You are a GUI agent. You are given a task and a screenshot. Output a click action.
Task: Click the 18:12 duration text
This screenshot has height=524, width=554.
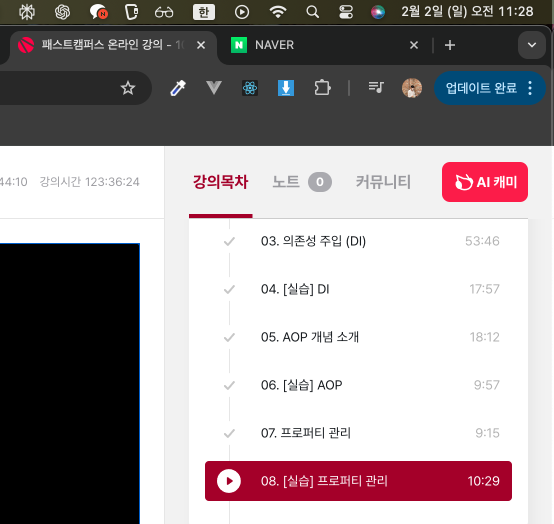click(484, 337)
